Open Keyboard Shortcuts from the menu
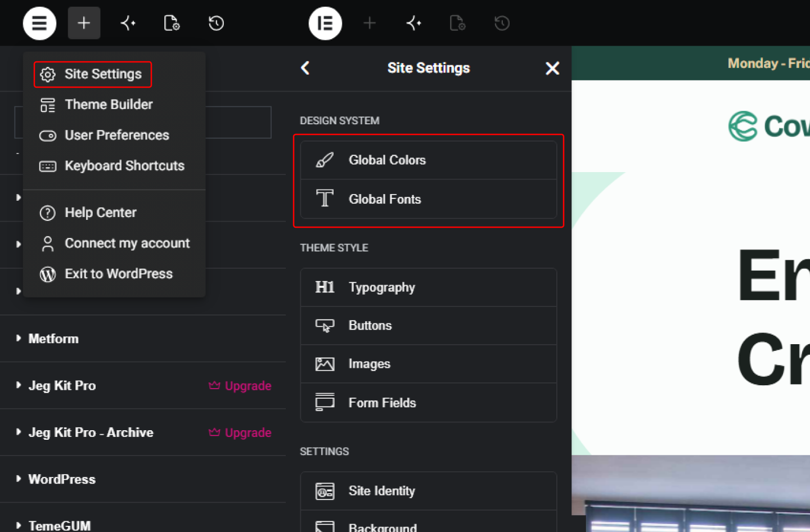 tap(114, 166)
